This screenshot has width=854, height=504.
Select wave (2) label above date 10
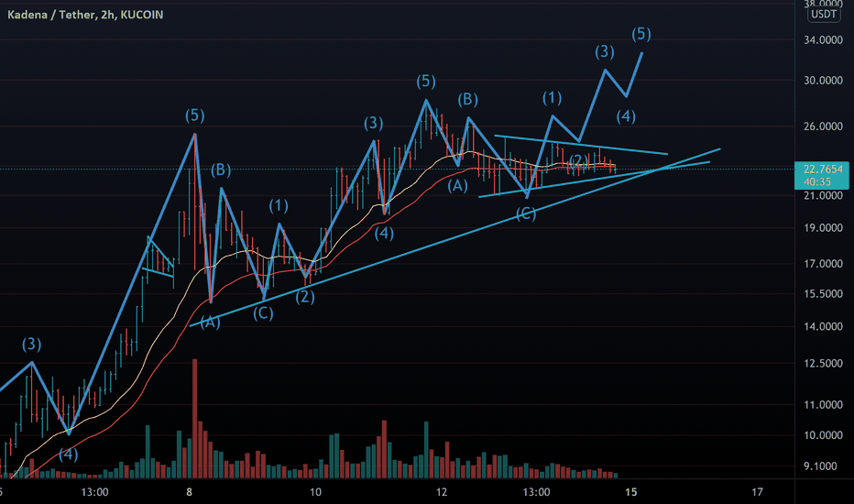click(x=304, y=297)
